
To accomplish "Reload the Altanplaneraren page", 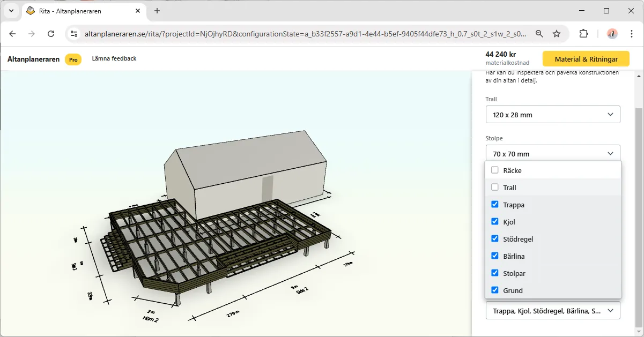I will (x=51, y=34).
